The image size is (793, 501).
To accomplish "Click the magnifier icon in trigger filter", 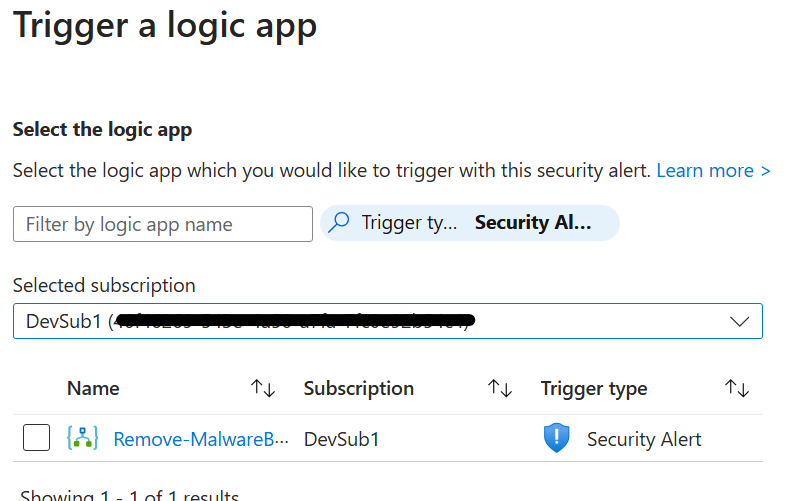I will pos(338,222).
